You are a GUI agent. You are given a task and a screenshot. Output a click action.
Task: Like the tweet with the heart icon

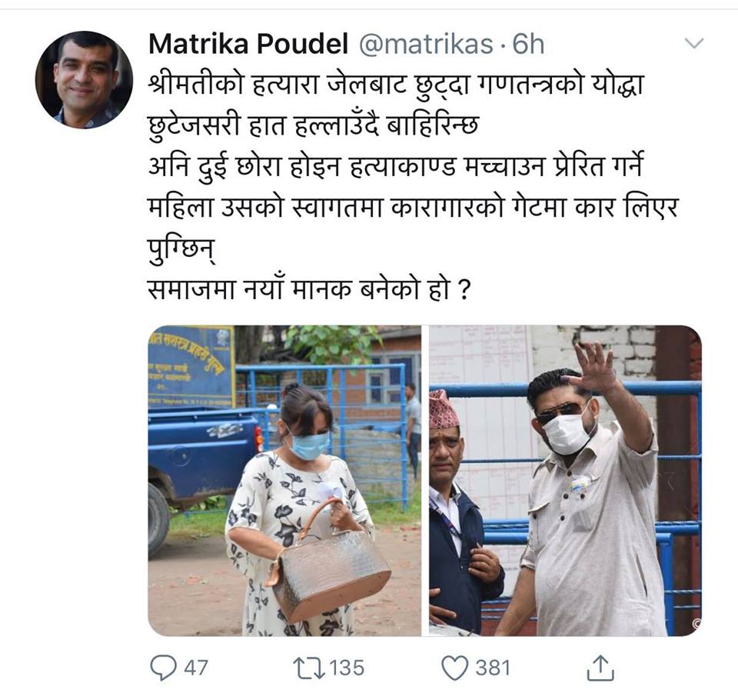454,668
